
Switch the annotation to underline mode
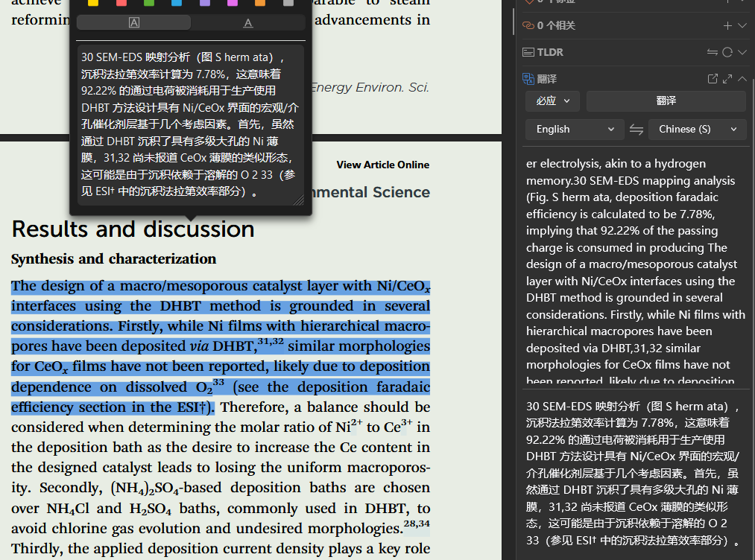(x=248, y=23)
